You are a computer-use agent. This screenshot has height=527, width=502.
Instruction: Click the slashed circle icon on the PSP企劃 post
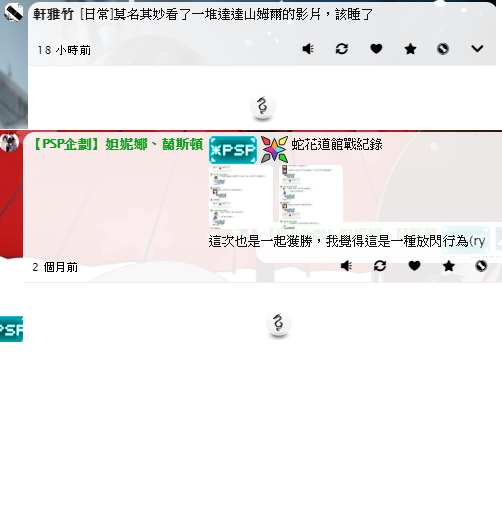tap(481, 266)
